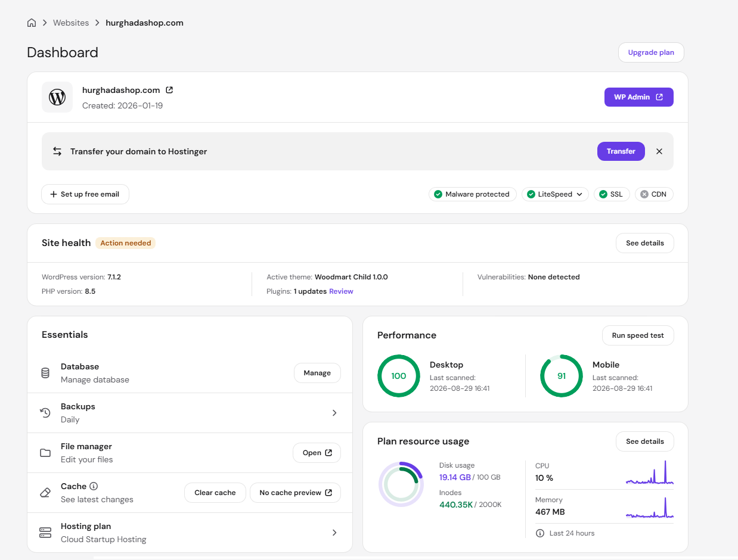Click the Database stack icon
Image resolution: width=738 pixels, height=560 pixels.
[x=45, y=373]
